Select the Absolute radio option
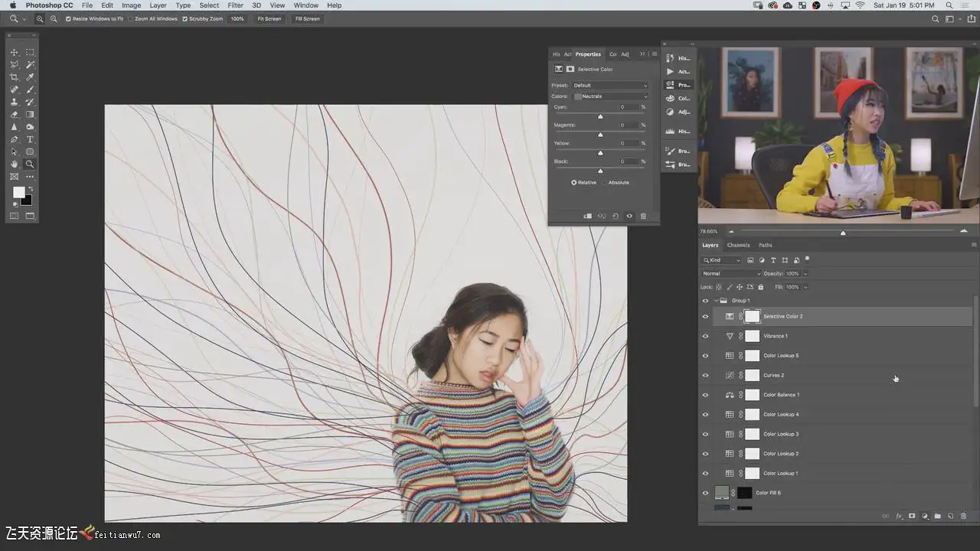The image size is (980, 551). click(x=606, y=183)
